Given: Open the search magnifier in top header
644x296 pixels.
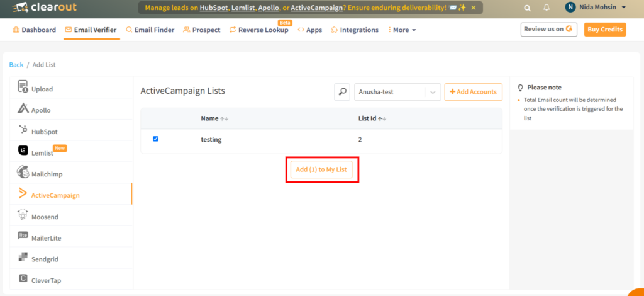Looking at the screenshot, I should [528, 8].
